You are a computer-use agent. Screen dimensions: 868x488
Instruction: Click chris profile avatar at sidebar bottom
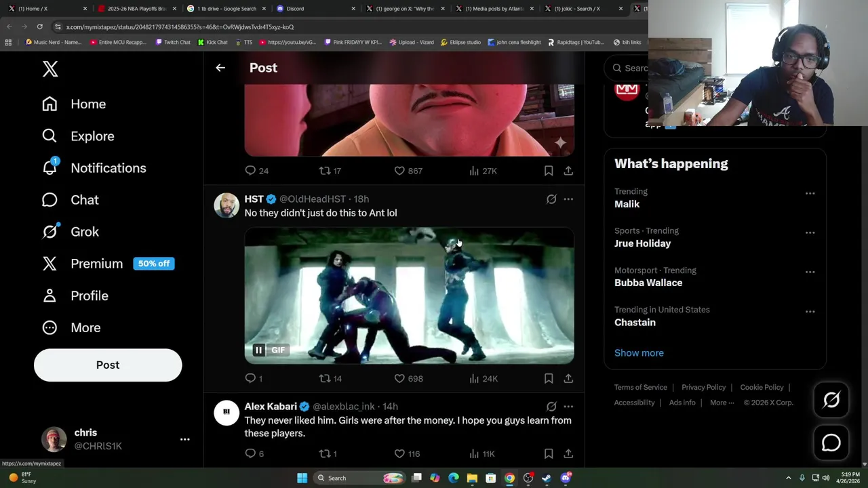pyautogui.click(x=54, y=439)
